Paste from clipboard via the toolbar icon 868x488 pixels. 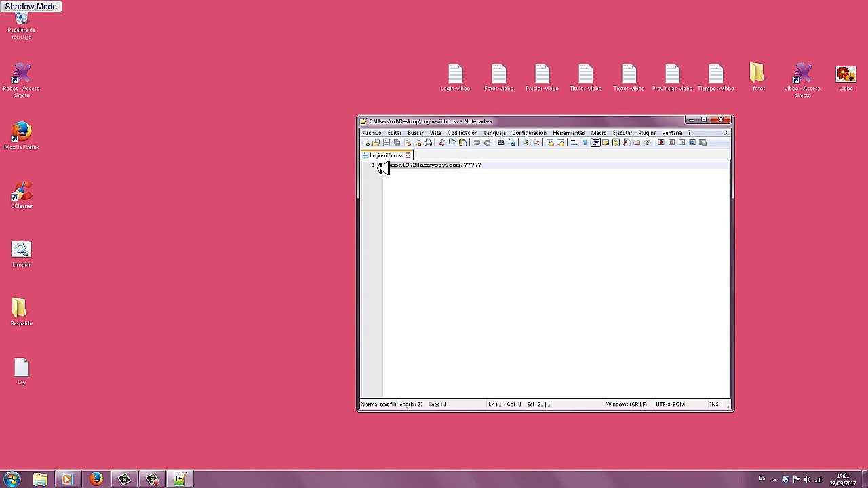click(463, 142)
